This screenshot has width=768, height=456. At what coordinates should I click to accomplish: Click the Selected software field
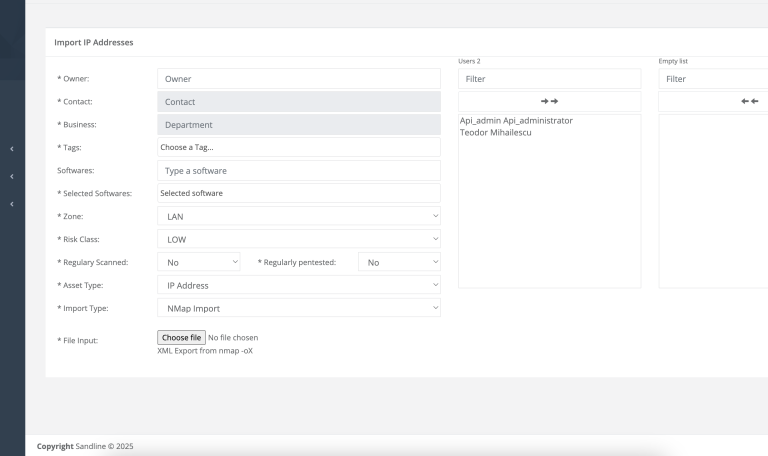click(x=299, y=193)
